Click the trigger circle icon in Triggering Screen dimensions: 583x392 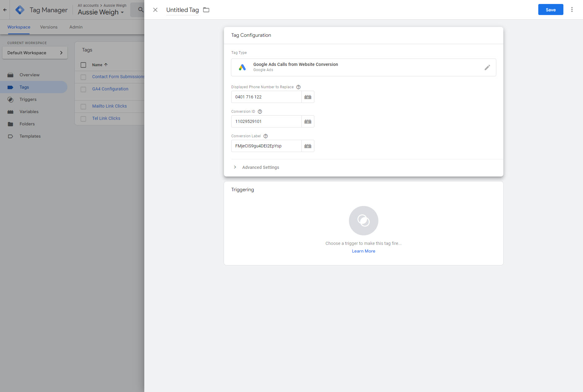click(x=363, y=221)
